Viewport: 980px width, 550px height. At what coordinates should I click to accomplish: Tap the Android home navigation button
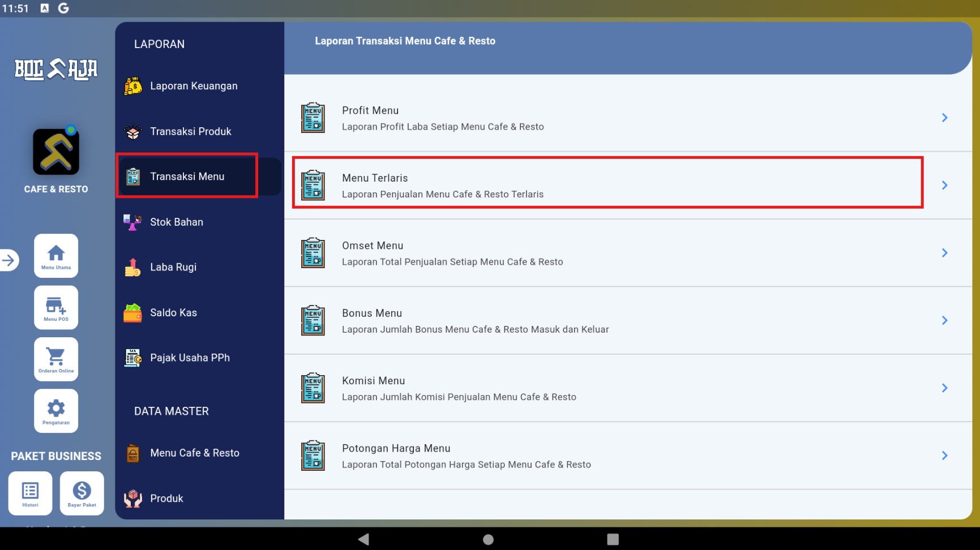pyautogui.click(x=489, y=539)
